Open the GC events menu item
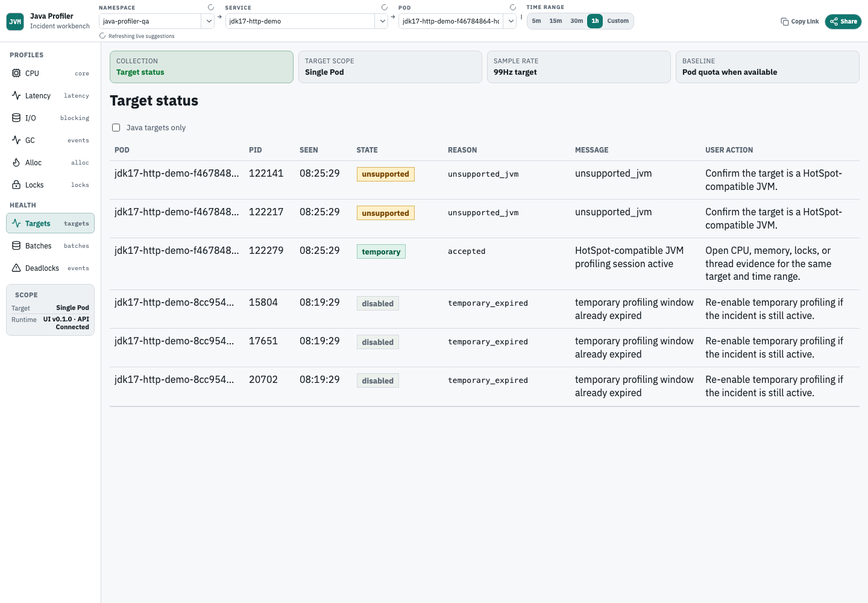 click(x=50, y=140)
